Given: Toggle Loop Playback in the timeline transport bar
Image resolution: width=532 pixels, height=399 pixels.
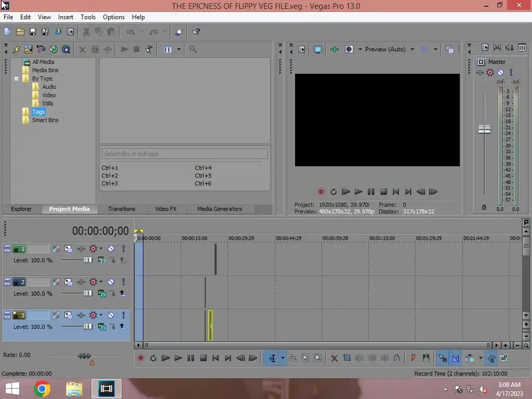Looking at the screenshot, I should point(153,358).
